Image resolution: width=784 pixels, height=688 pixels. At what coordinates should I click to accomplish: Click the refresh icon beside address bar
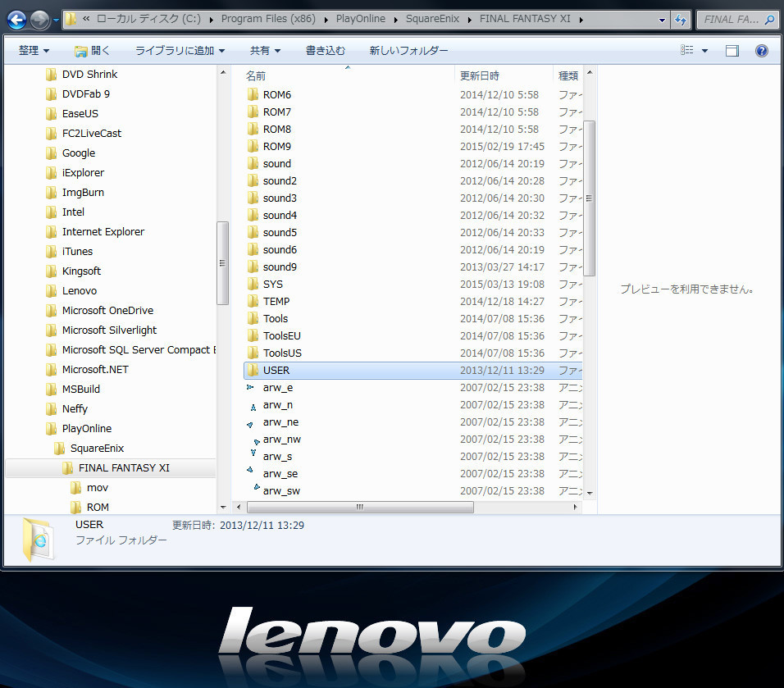pyautogui.click(x=681, y=20)
